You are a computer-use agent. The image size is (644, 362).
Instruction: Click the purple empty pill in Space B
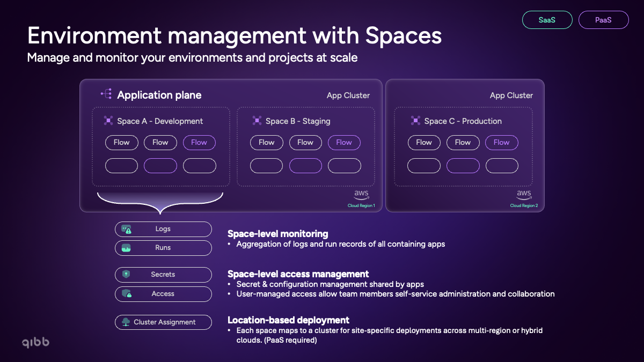pos(305,166)
